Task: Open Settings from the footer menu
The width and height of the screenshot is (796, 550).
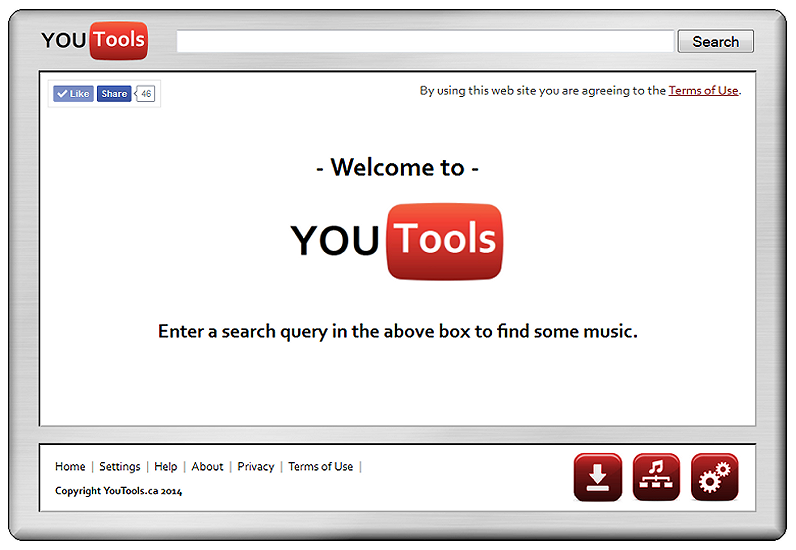Action: point(120,467)
